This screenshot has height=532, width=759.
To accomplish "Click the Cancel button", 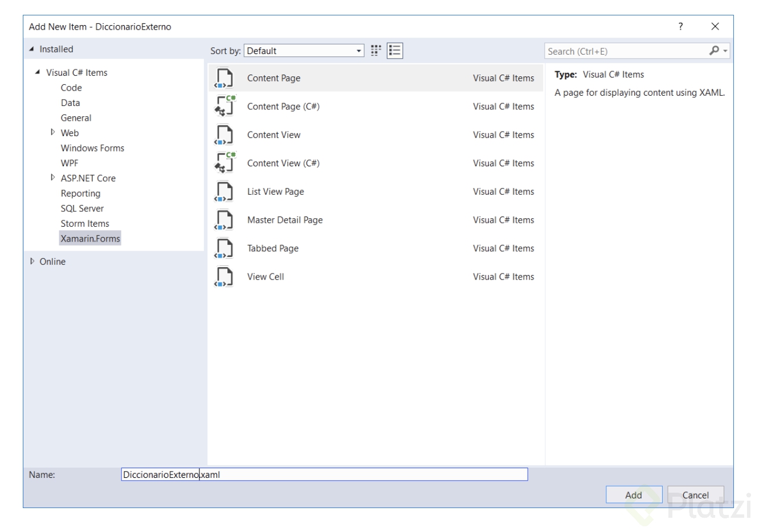I will 695,495.
